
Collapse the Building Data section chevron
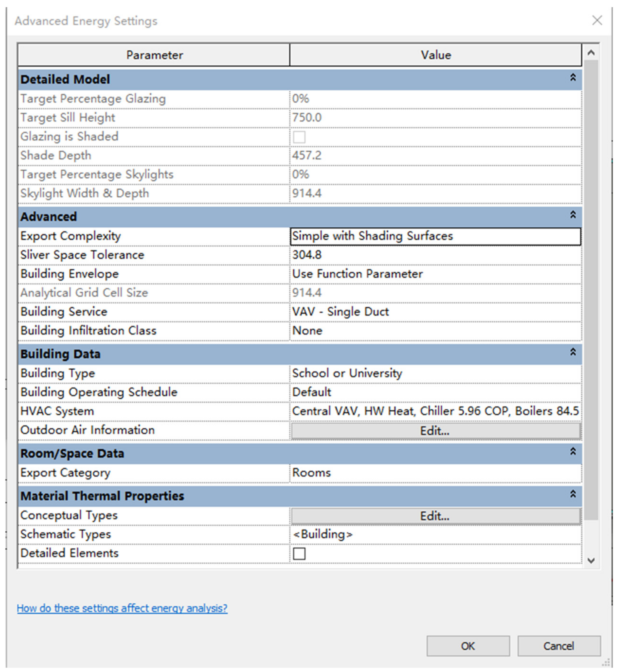(573, 352)
